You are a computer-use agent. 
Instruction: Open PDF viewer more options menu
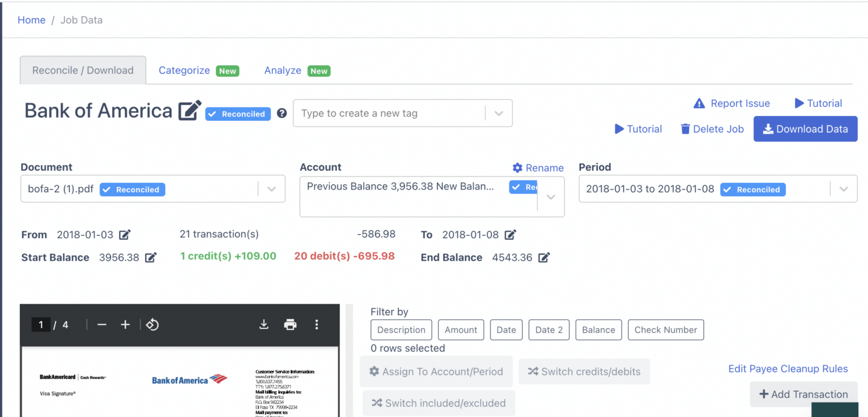[316, 325]
